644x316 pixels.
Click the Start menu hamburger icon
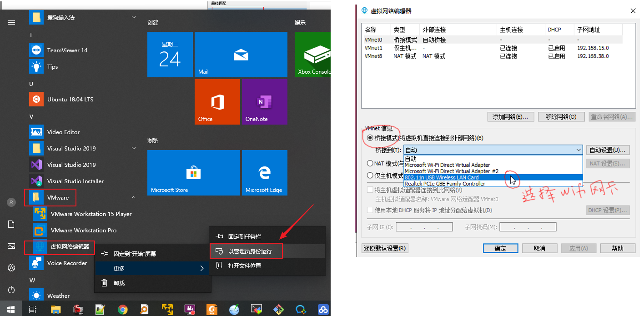click(x=11, y=22)
